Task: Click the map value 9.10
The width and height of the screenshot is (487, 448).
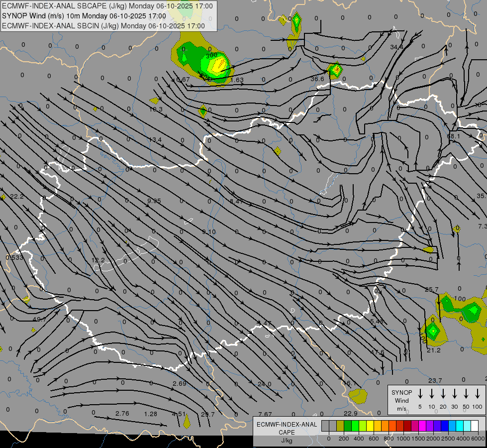Action: (209, 232)
